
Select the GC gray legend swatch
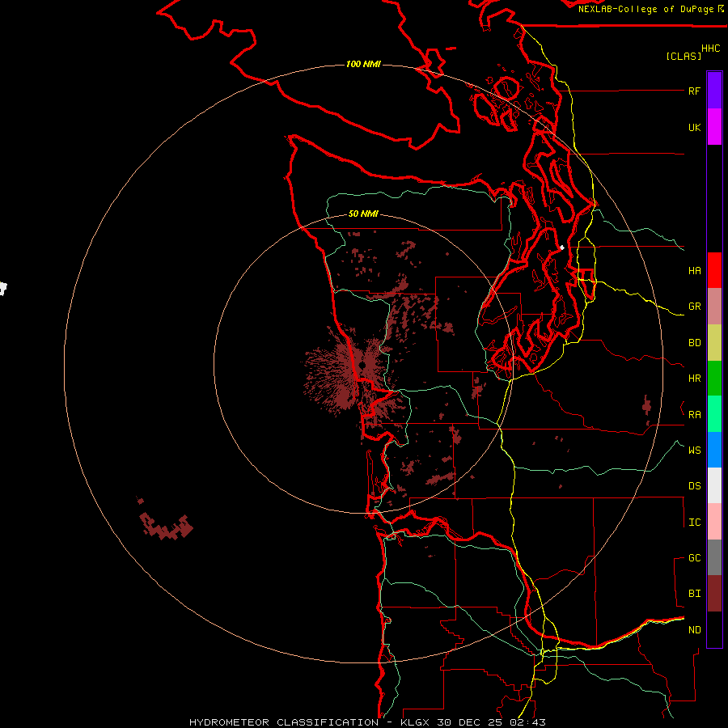point(714,557)
